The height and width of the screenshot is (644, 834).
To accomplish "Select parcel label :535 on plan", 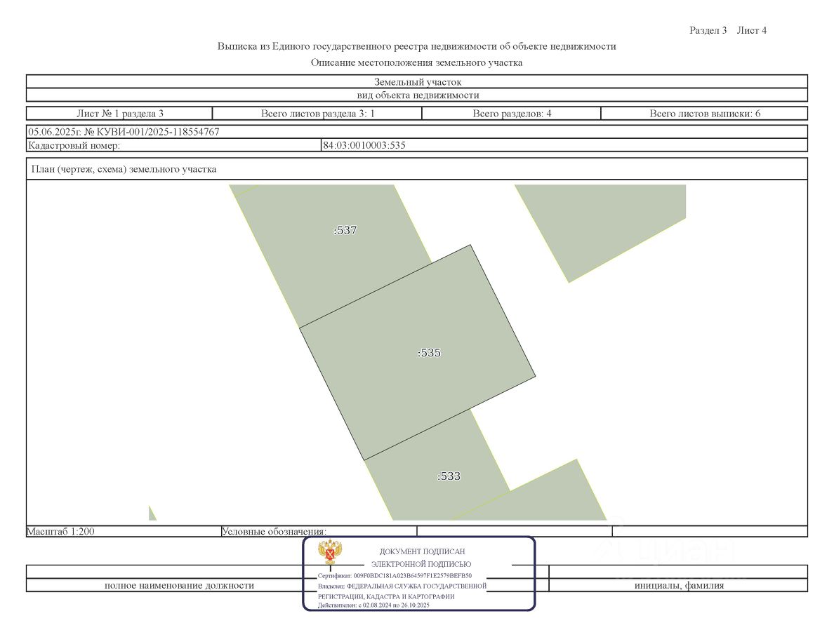I will click(429, 353).
